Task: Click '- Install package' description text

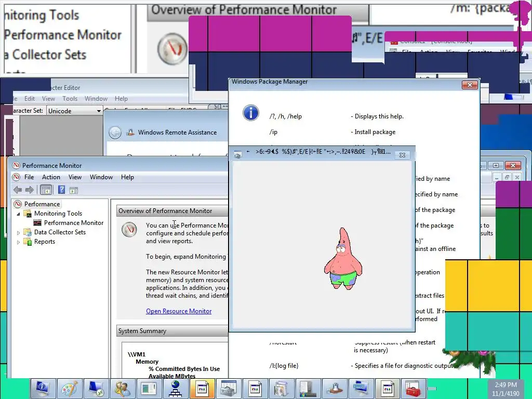Action: (x=373, y=132)
